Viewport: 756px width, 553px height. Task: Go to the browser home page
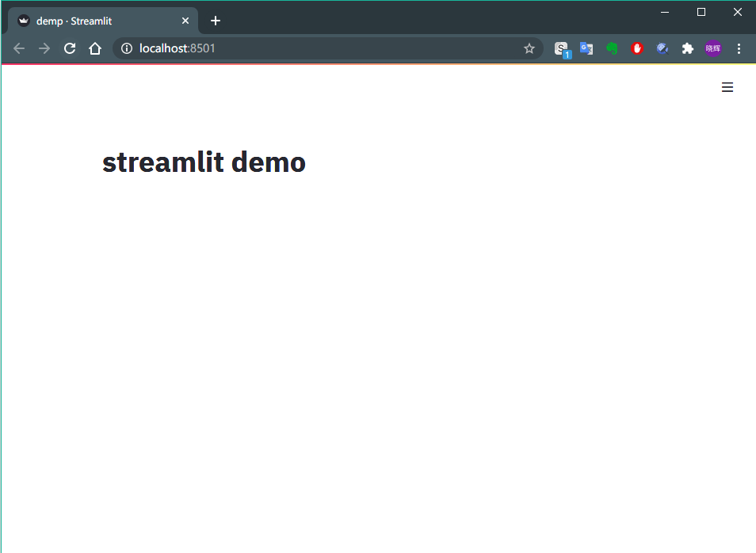tap(95, 48)
